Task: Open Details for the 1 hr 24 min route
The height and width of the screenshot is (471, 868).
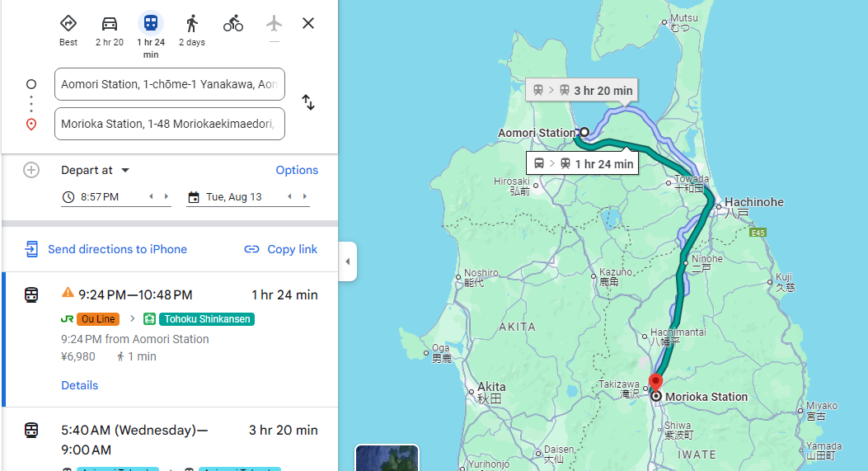Action: click(80, 385)
